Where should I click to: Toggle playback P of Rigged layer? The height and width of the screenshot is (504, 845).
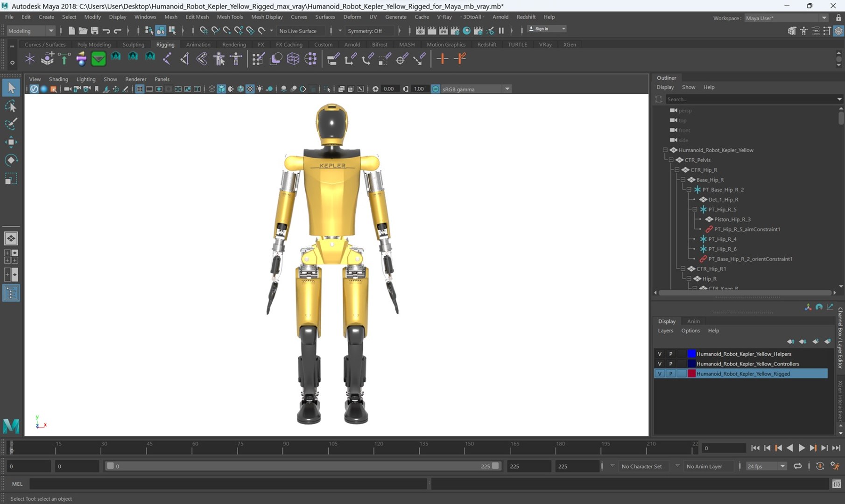click(671, 373)
